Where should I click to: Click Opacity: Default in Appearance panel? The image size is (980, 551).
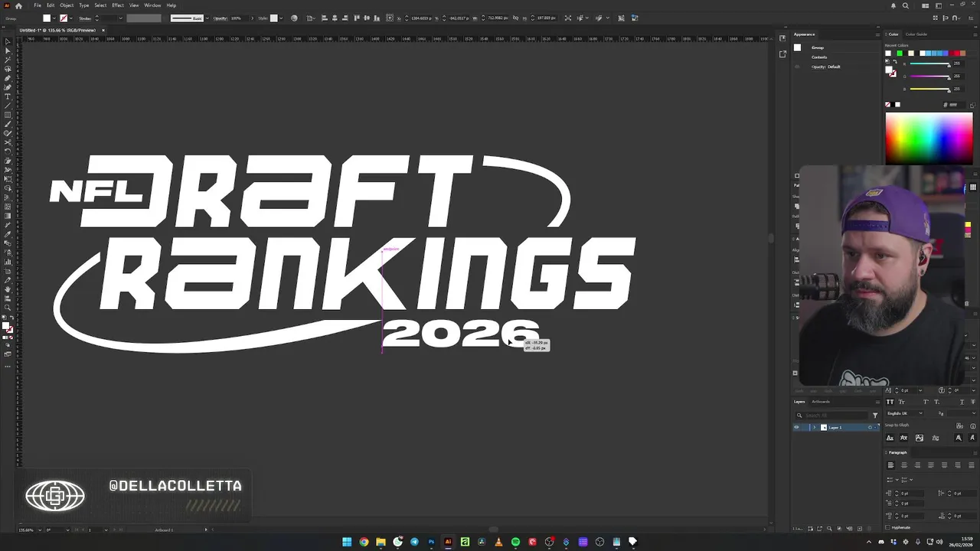pos(826,67)
